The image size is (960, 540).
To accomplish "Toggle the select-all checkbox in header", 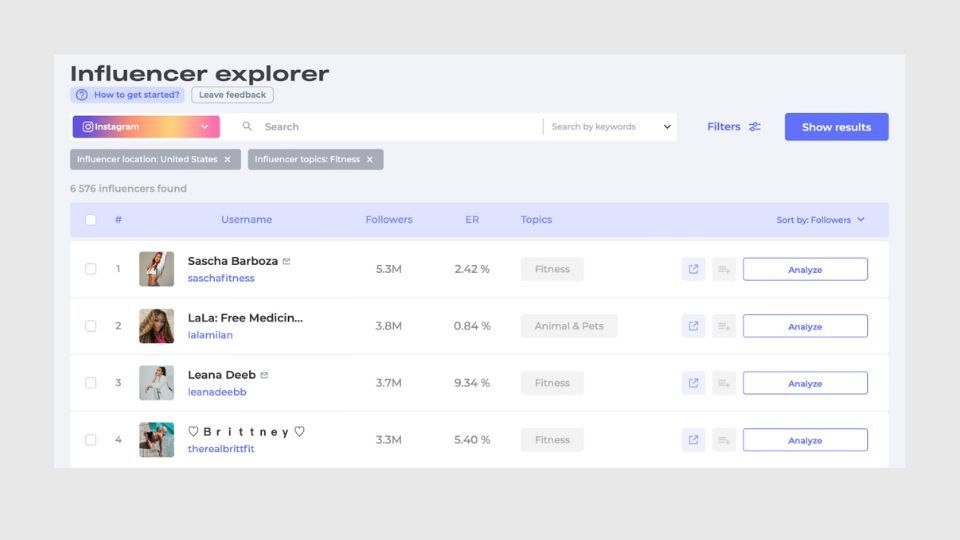I will pos(91,220).
